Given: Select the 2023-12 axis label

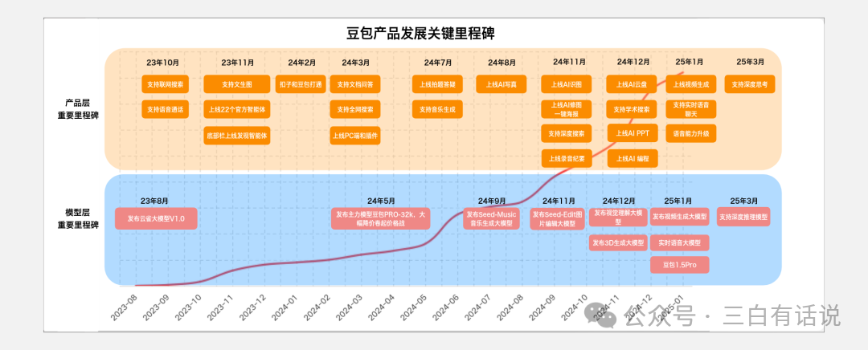Looking at the screenshot, I should pos(253,307).
